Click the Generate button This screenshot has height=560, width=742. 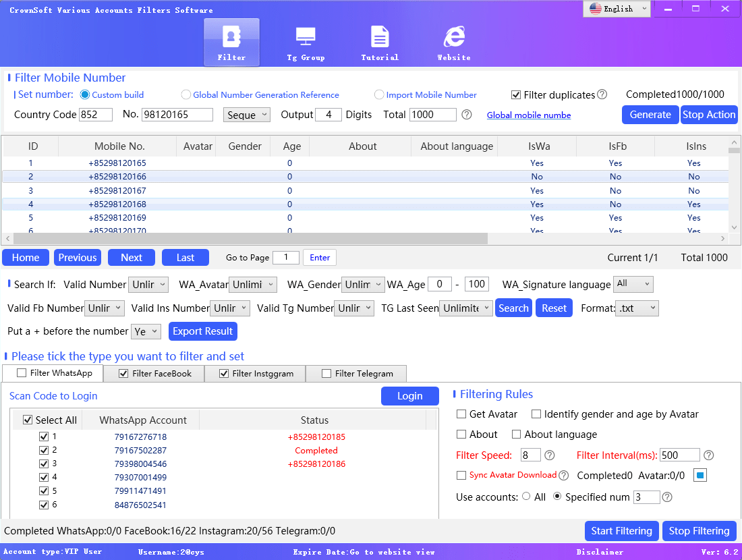tap(650, 115)
